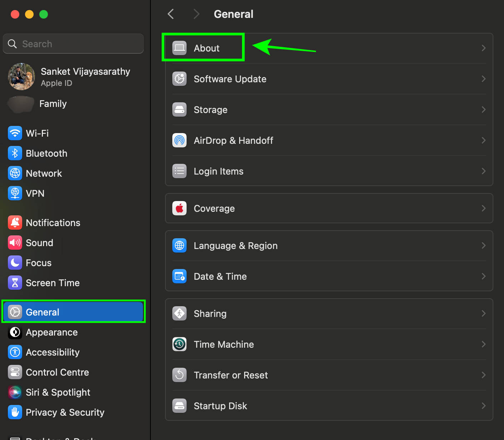Open Bluetooth settings from the sidebar
The image size is (504, 440).
(x=46, y=153)
